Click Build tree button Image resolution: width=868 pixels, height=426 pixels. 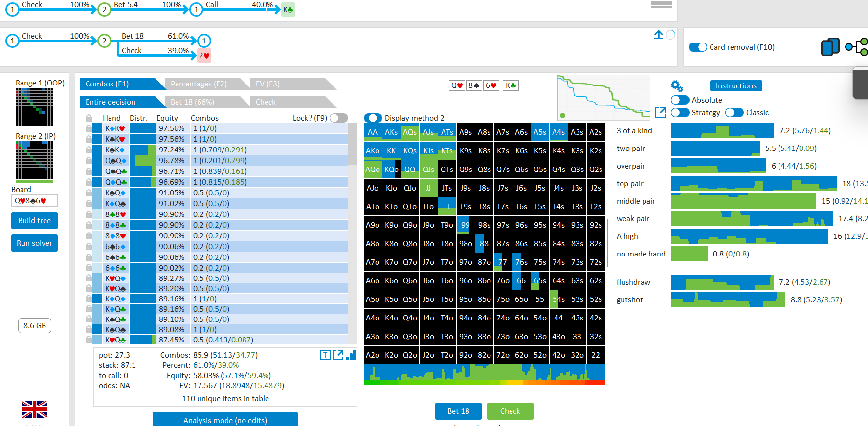[x=34, y=220]
